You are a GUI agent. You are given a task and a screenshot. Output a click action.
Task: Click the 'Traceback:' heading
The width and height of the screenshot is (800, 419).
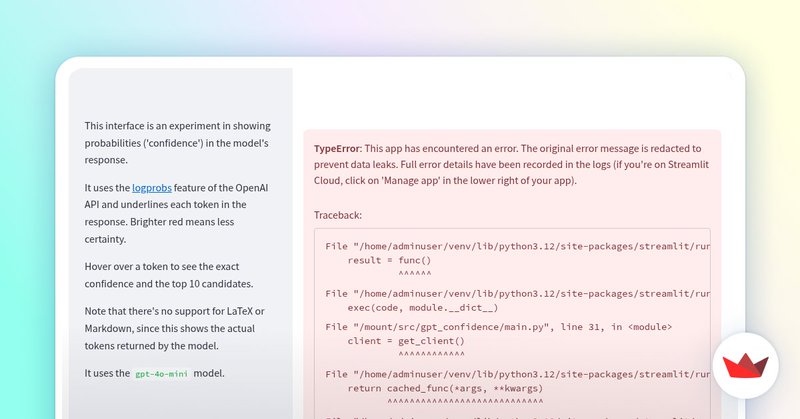tap(338, 215)
